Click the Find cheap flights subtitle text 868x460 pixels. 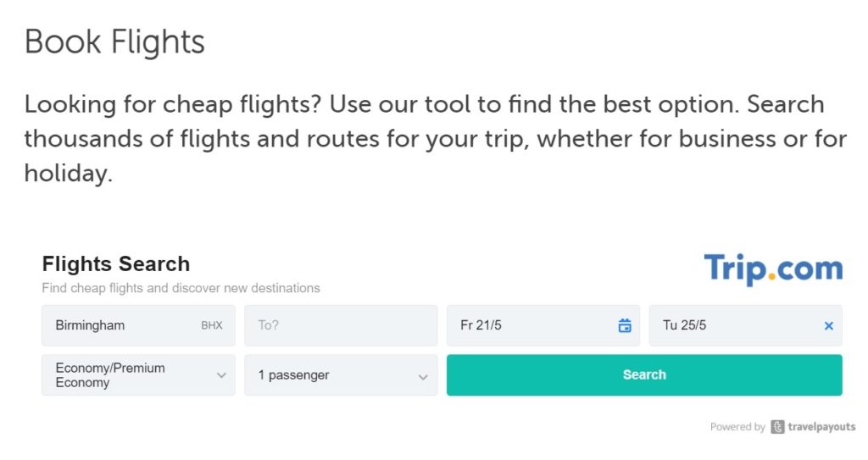pos(181,288)
